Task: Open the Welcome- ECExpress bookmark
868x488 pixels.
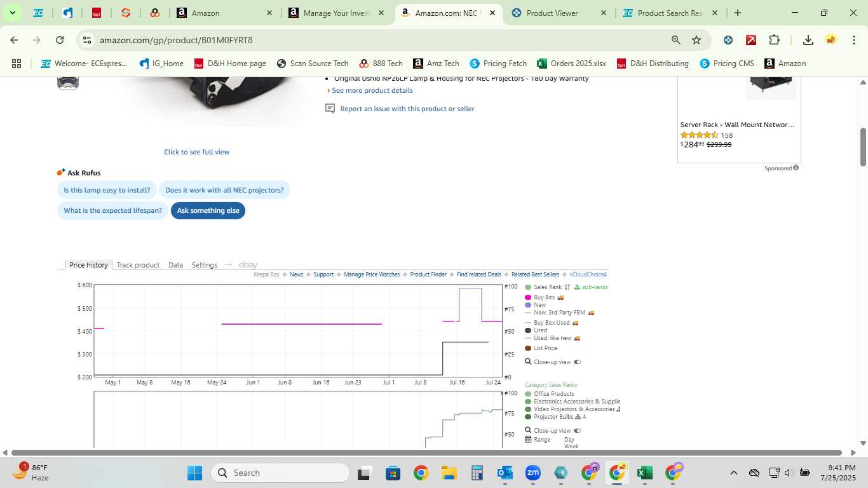Action: click(x=84, y=64)
